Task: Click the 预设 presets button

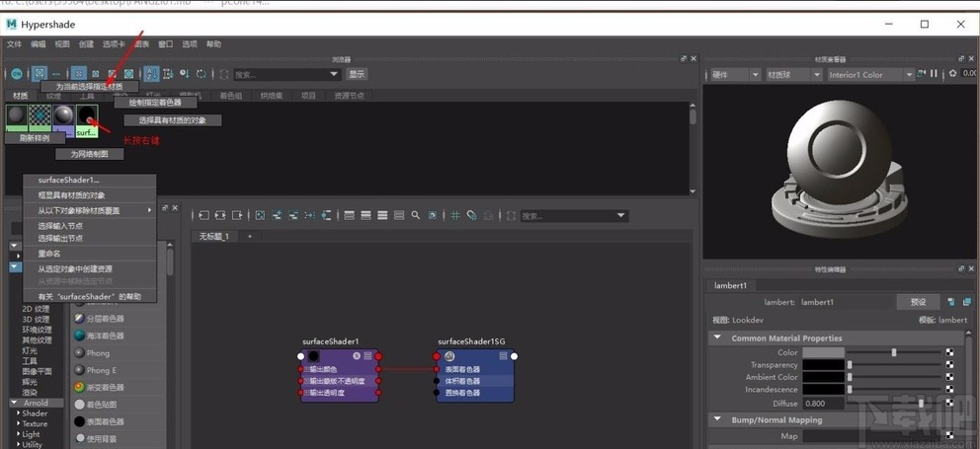Action: (x=918, y=302)
